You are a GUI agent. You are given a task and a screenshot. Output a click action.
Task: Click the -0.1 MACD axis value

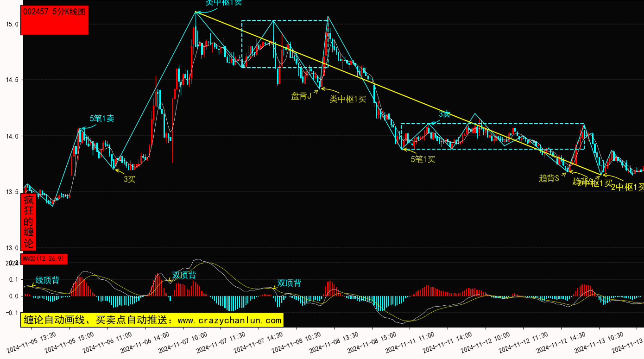pos(12,313)
